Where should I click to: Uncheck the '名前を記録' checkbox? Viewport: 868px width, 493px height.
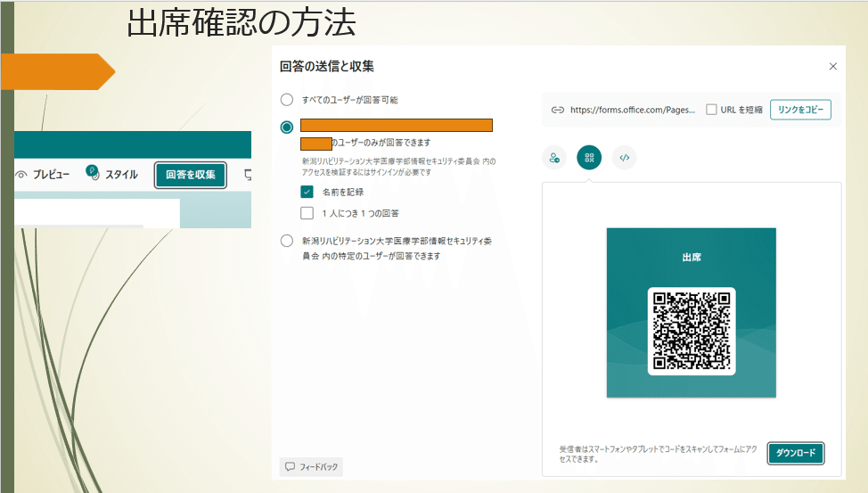pos(307,192)
